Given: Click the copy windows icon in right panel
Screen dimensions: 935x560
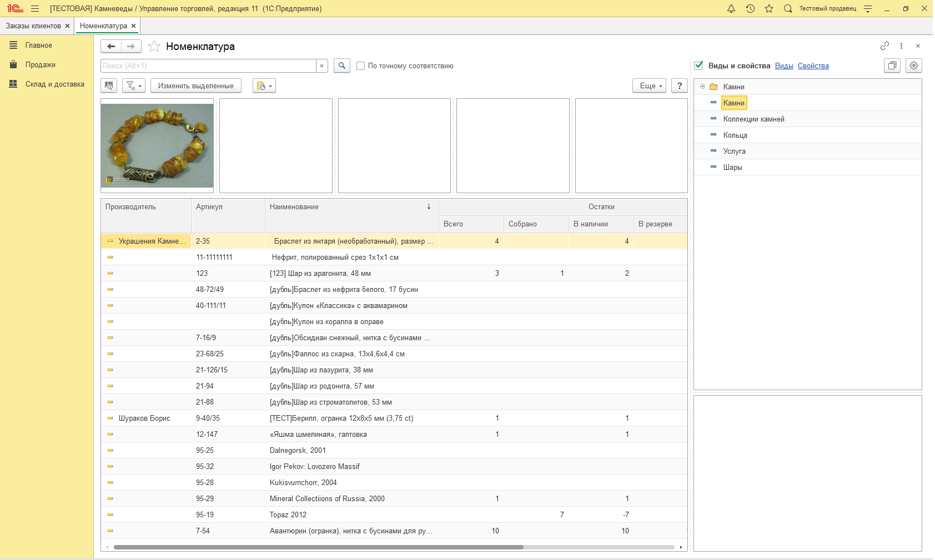Looking at the screenshot, I should click(x=892, y=65).
